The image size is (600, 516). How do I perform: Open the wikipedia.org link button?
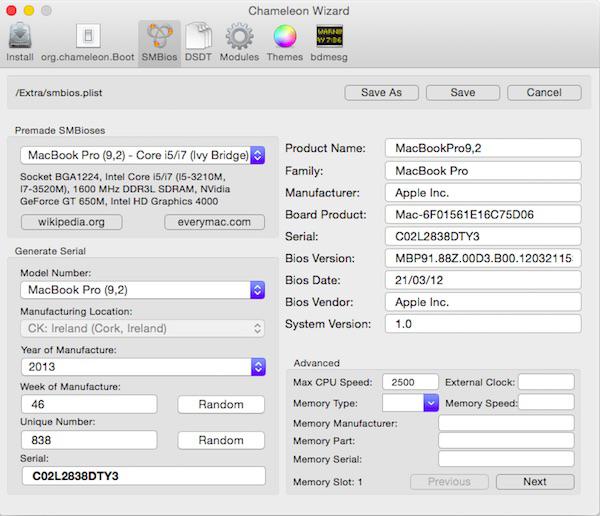click(x=72, y=222)
